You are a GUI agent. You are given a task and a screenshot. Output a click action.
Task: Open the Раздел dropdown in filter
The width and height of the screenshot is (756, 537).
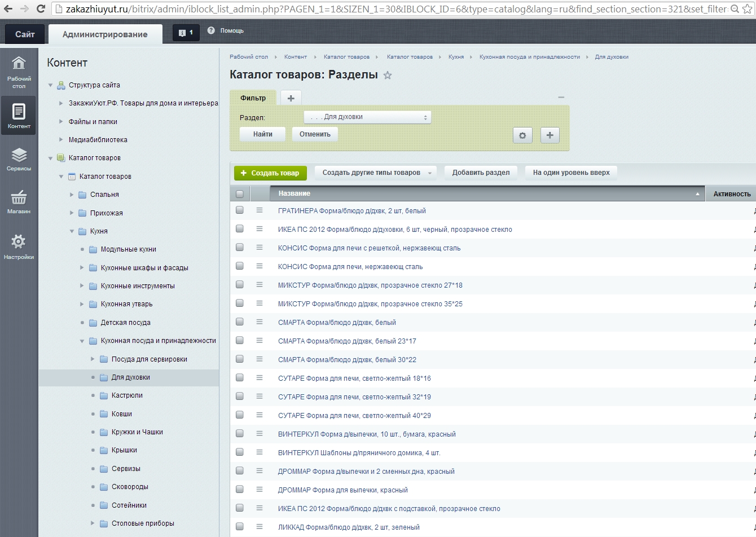tap(367, 117)
